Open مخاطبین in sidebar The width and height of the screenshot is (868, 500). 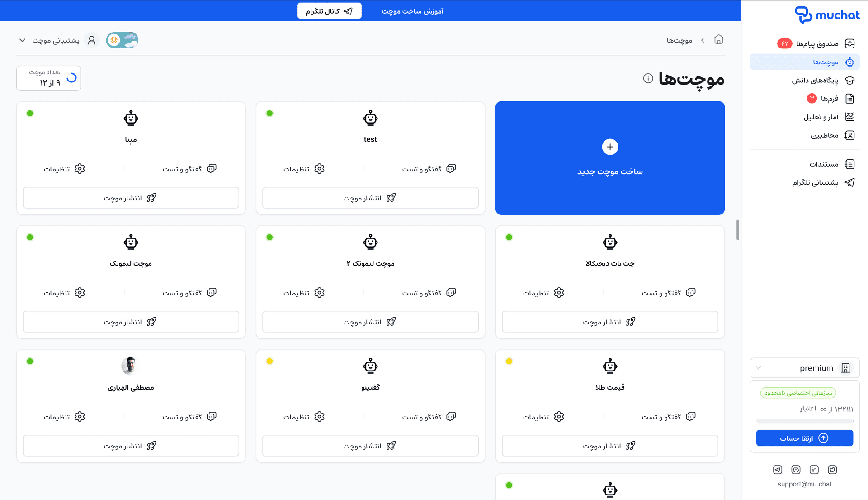click(804, 135)
